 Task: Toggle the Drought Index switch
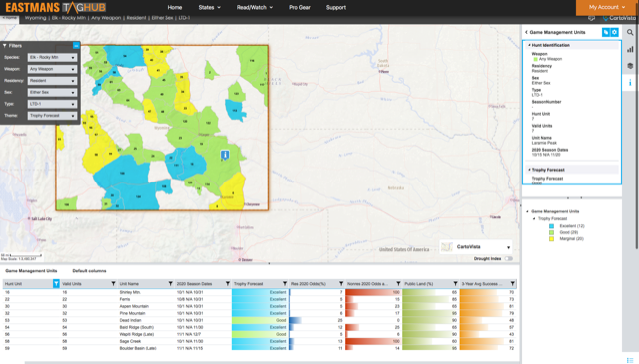point(509,259)
